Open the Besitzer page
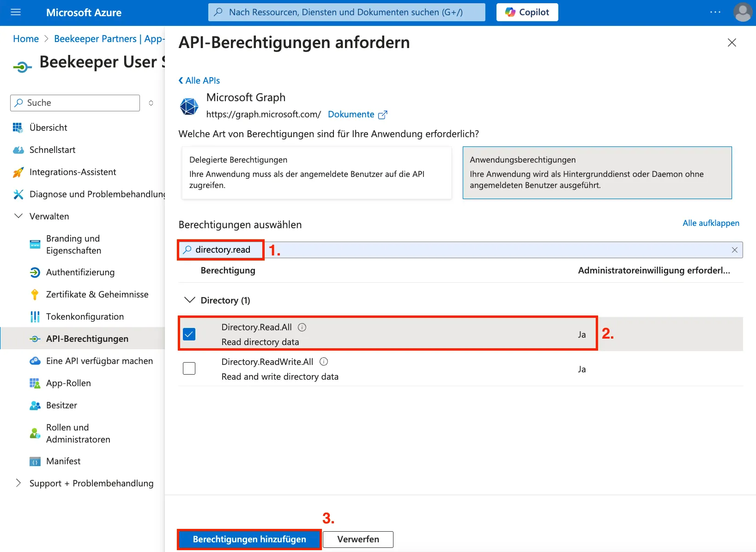Screen dimensions: 756x552 coord(61,405)
